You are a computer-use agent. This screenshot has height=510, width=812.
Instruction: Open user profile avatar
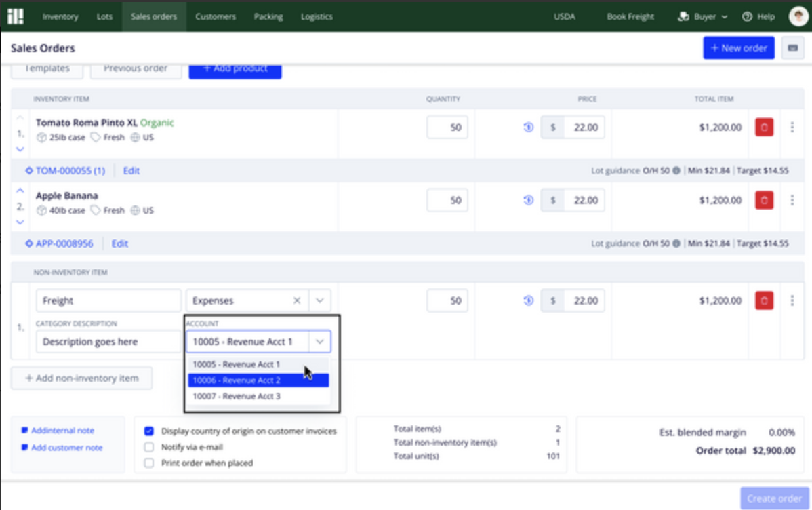[x=798, y=16]
